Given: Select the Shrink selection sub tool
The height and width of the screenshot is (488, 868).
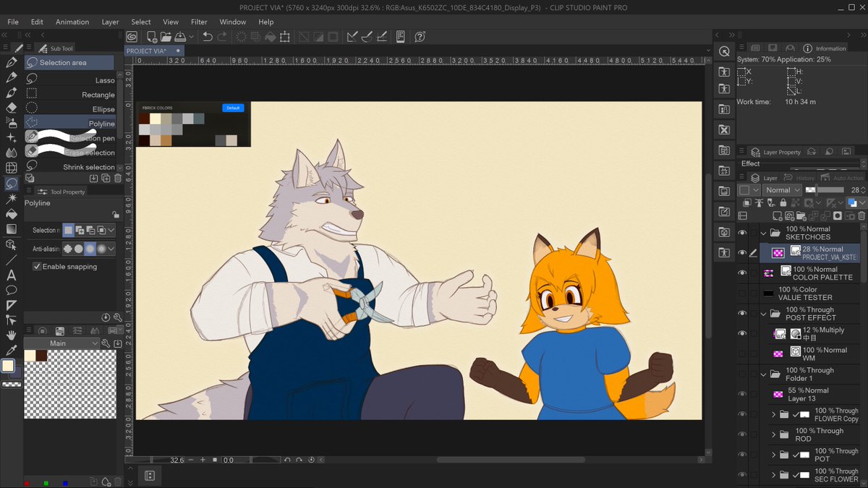Looking at the screenshot, I should (x=69, y=167).
